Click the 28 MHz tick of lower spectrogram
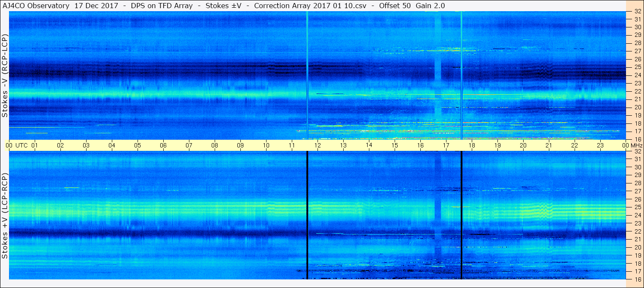644x288 pixels. 637,183
